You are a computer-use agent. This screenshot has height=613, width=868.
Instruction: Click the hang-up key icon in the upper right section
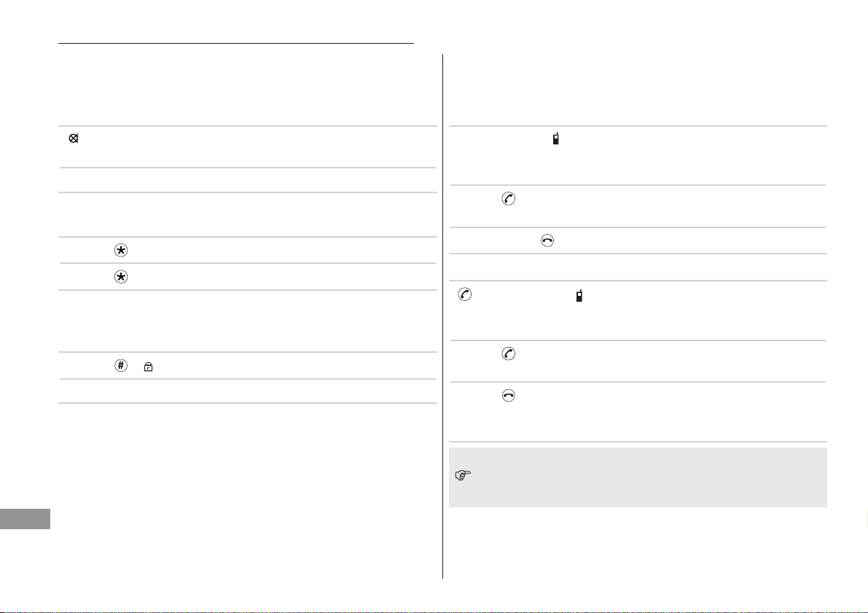click(547, 241)
